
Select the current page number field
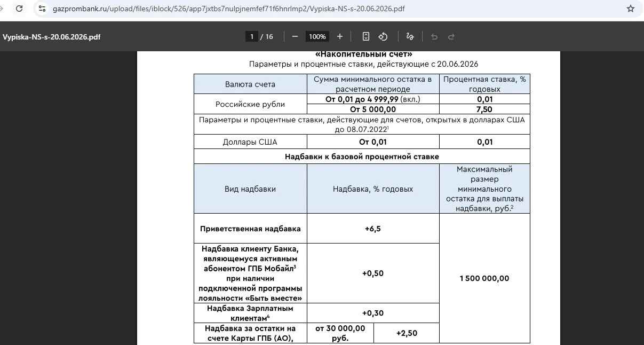(x=251, y=36)
